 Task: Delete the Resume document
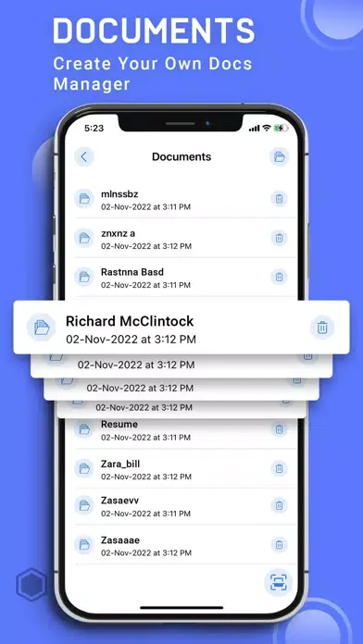[279, 429]
